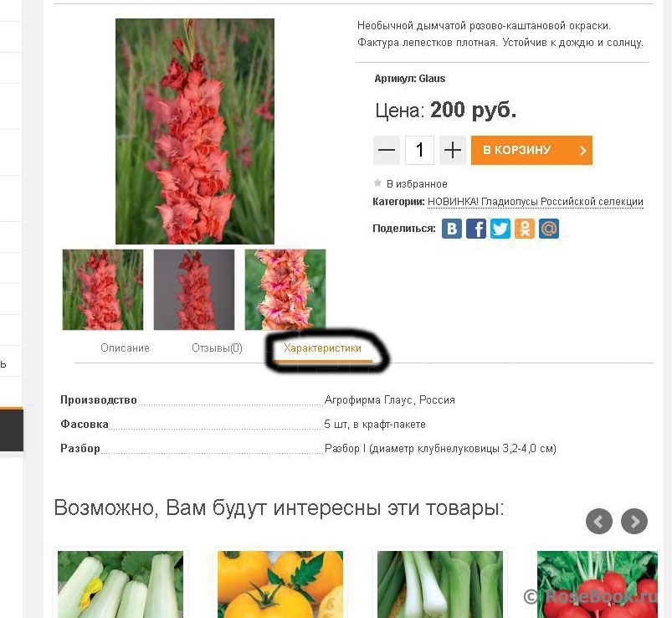Select the Характеристики tab
The width and height of the screenshot is (672, 618).
pos(322,348)
